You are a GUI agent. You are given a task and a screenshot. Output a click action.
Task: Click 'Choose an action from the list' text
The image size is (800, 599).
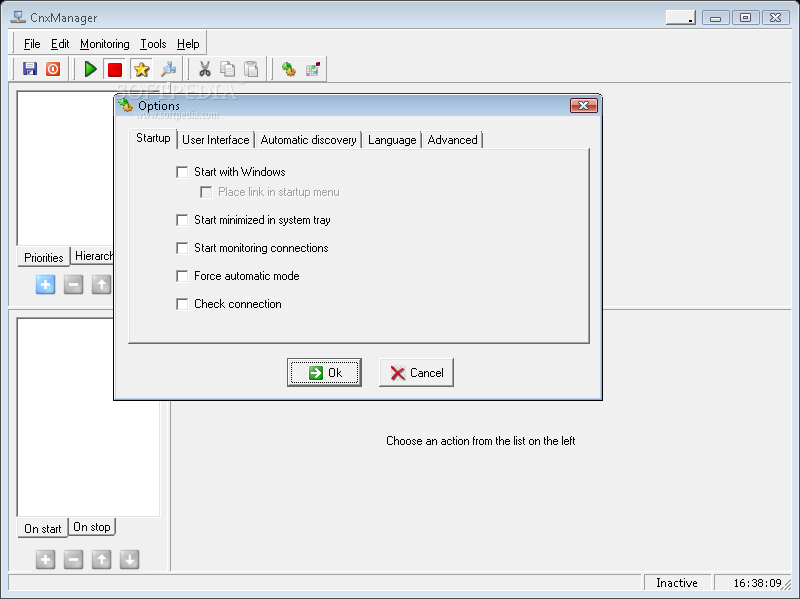click(481, 441)
